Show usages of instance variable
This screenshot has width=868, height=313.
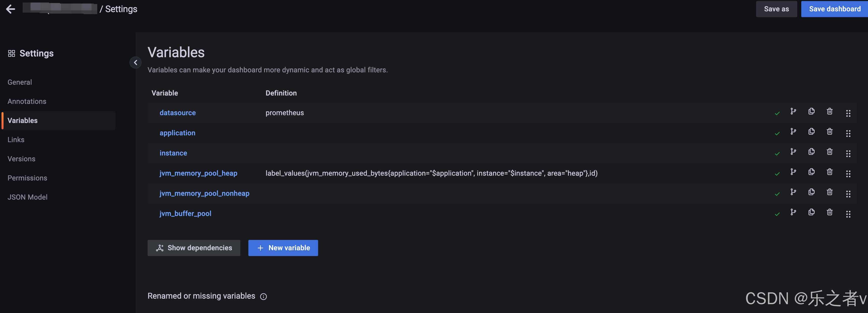(x=793, y=152)
